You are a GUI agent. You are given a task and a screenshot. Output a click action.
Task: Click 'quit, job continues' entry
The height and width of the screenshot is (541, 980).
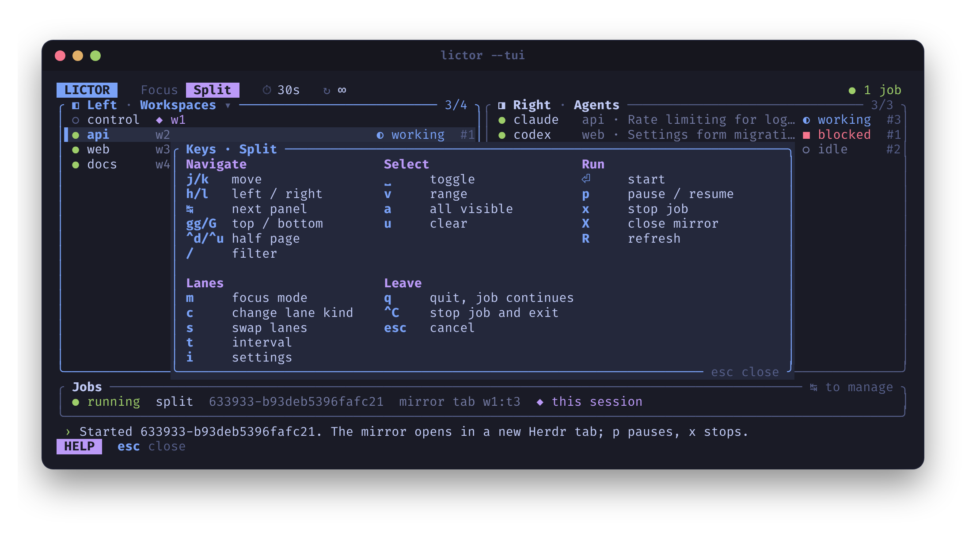[x=502, y=298]
